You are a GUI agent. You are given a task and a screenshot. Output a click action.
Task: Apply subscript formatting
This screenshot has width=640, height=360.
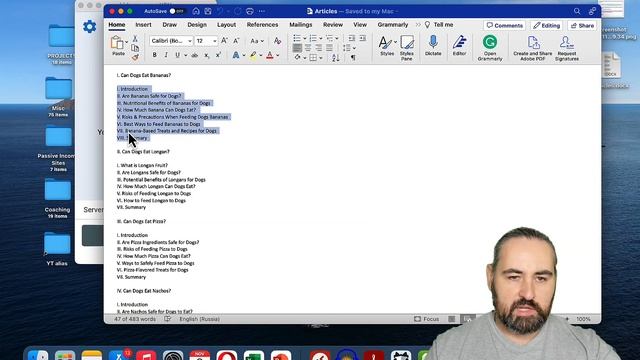click(207, 55)
